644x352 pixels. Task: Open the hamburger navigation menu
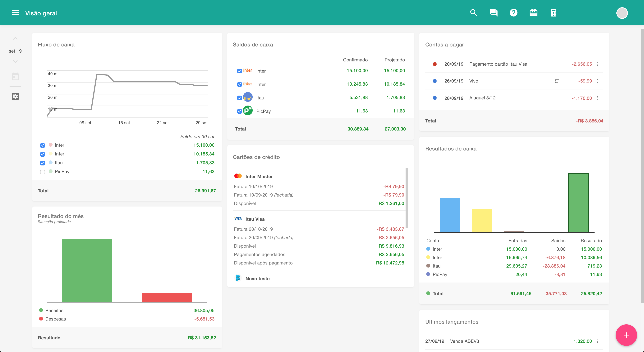click(x=15, y=13)
